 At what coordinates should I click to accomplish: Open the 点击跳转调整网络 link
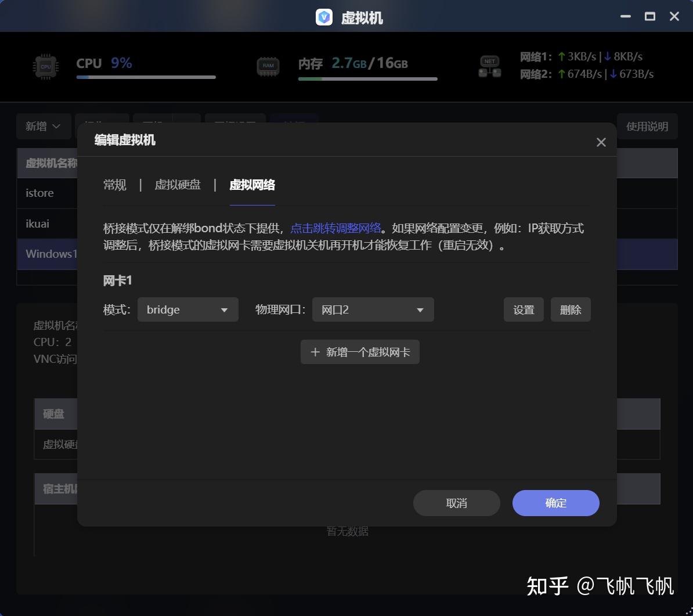point(335,228)
